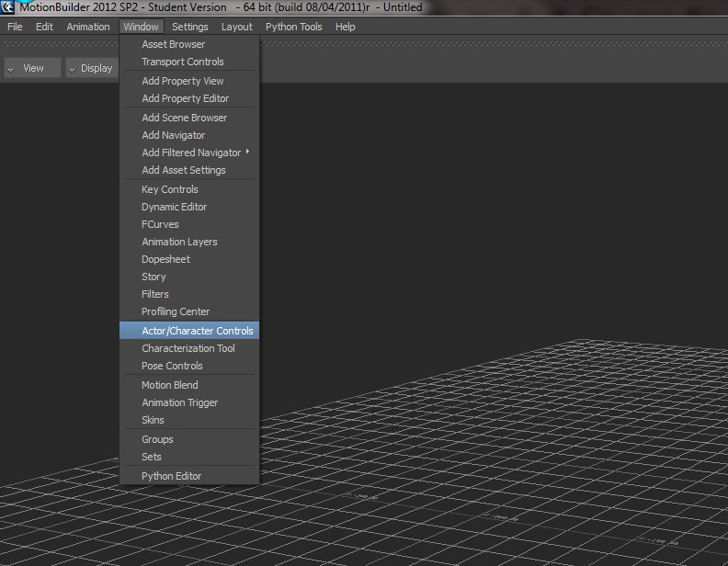Choose Add Asset Settings
728x566 pixels.
[x=189, y=170]
